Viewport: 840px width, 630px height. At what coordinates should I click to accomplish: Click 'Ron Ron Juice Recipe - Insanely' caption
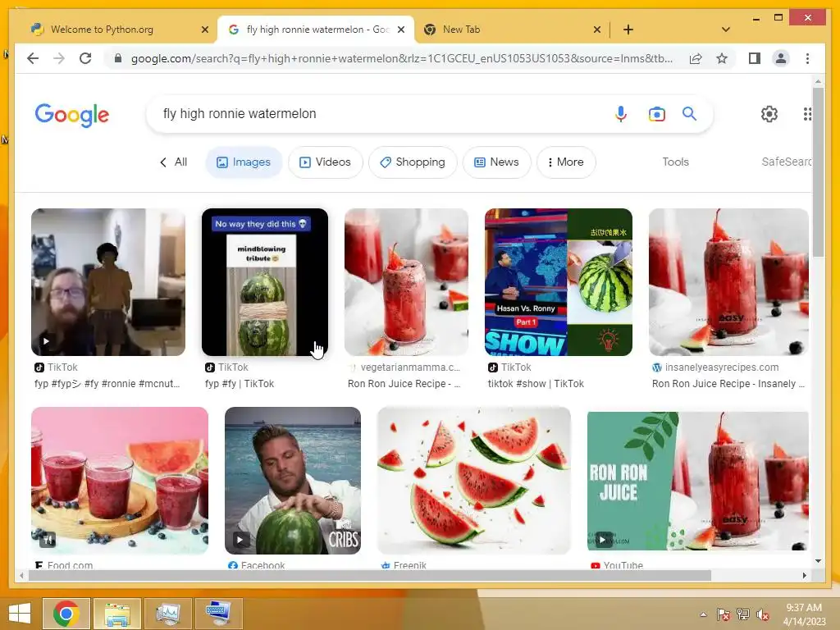(728, 384)
